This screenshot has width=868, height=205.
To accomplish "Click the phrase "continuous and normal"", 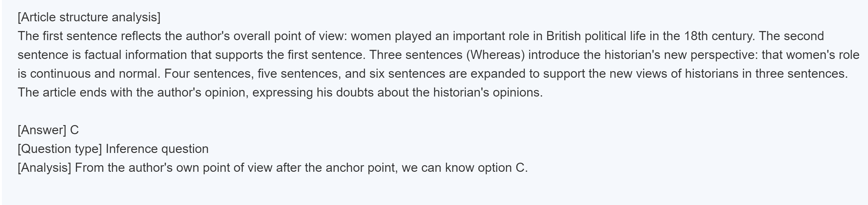I will 95,74.
